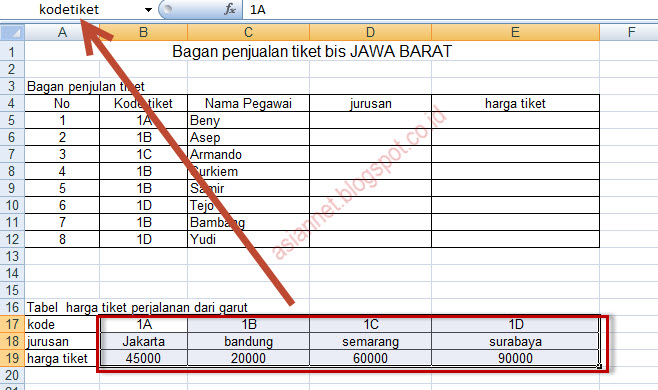Click the 'Kode tiket' header cell

click(x=144, y=103)
